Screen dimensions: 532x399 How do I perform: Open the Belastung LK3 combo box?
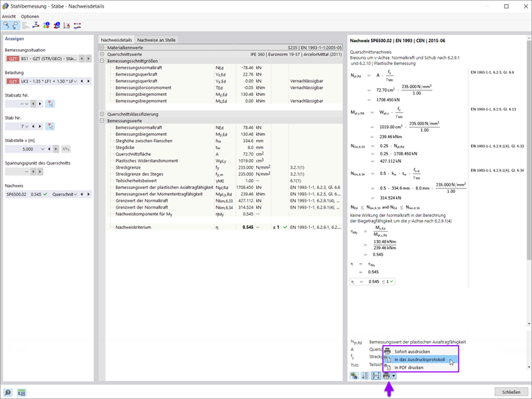tap(42, 81)
